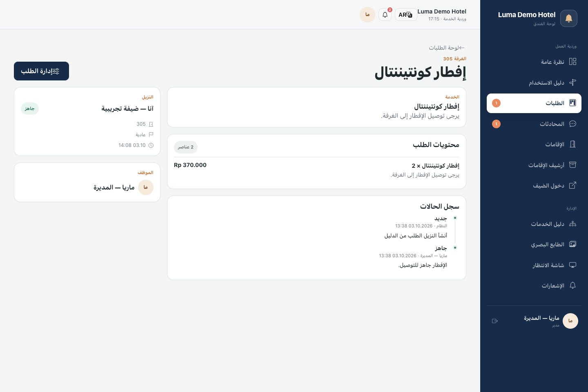Click the ماريا staff avatar in الموظف card
588x392 pixels.
point(146,187)
